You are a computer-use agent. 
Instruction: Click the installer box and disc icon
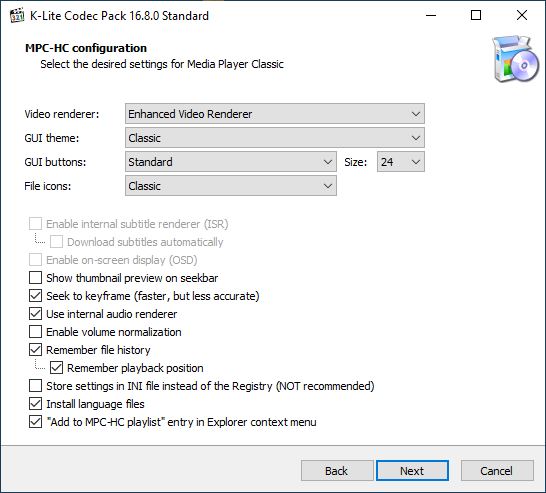[x=516, y=58]
